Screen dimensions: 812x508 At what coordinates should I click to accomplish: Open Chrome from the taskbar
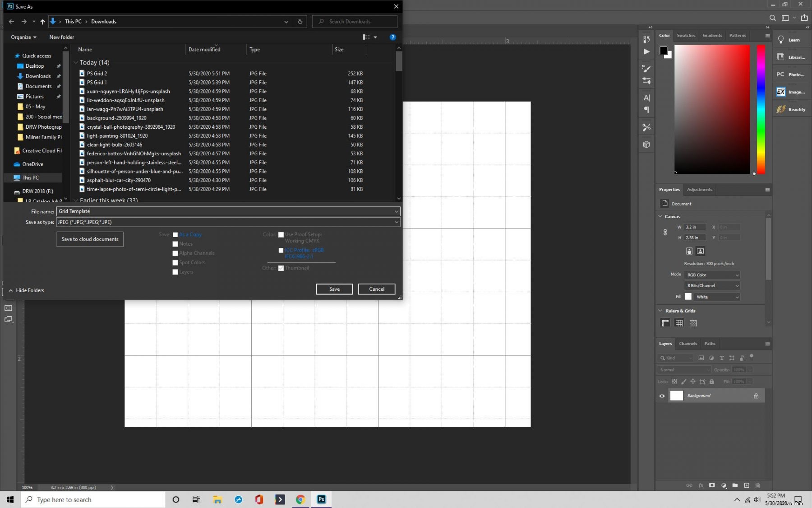click(x=300, y=499)
